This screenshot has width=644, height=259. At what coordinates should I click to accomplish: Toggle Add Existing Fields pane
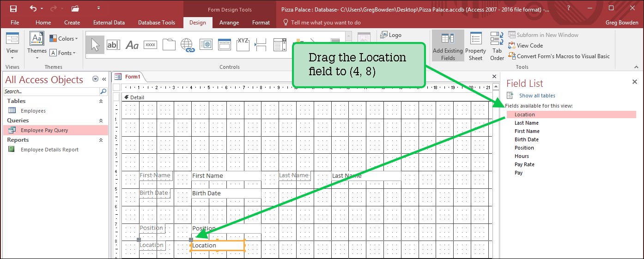pos(448,46)
